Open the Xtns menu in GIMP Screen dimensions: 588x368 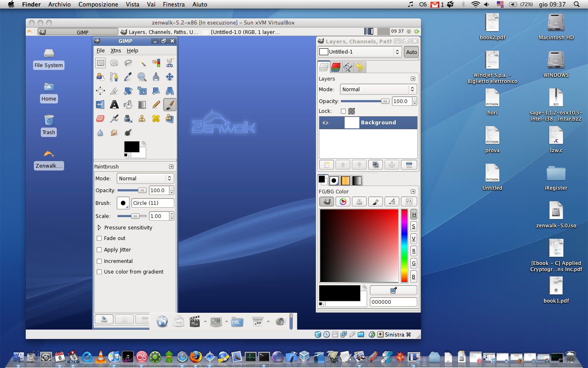click(116, 51)
